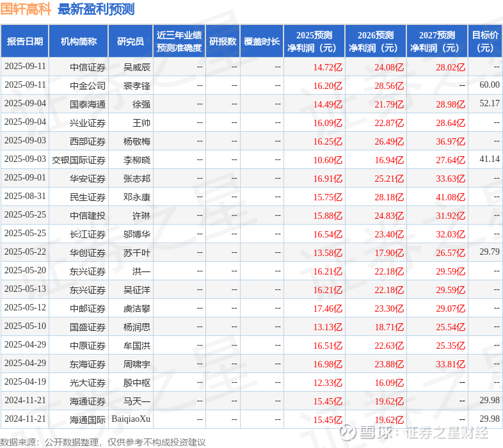Click the 目标价 column header
This screenshot has width=503, height=448.
point(485,42)
